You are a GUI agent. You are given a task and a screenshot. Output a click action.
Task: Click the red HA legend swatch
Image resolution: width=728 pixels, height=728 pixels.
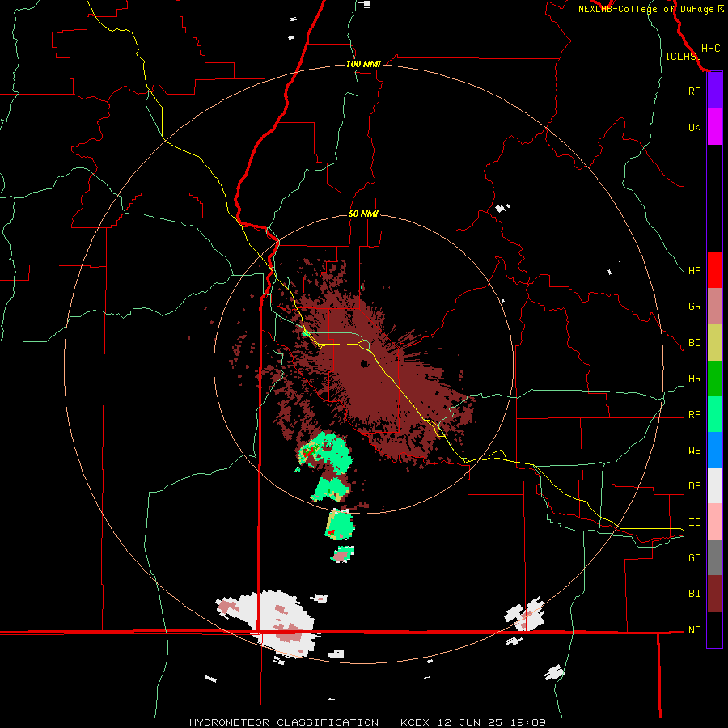click(714, 270)
